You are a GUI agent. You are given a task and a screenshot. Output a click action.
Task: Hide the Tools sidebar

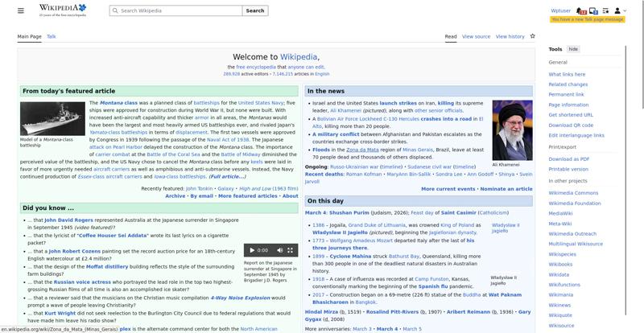[x=573, y=49]
